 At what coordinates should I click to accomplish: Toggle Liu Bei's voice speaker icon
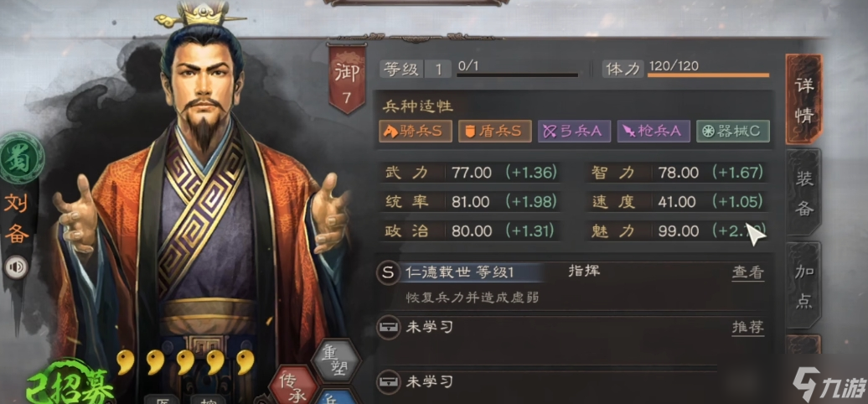tap(17, 268)
